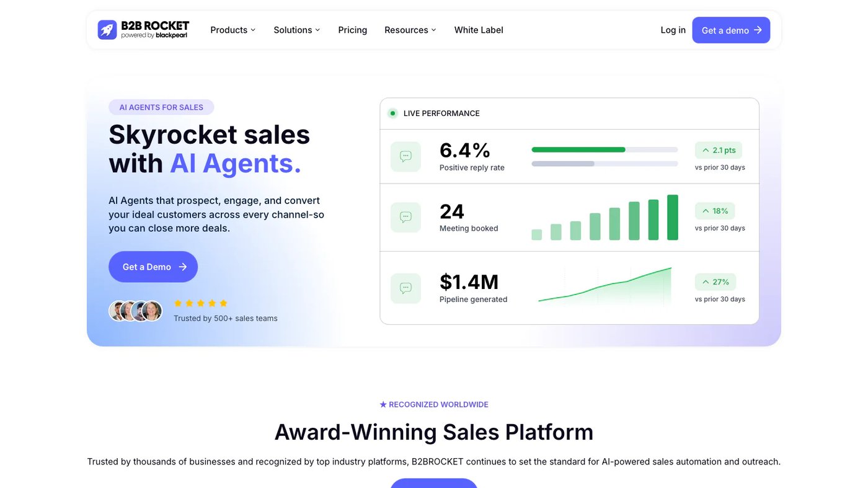Click the Meeting booked bar chart
The width and height of the screenshot is (868, 488).
pos(604,218)
